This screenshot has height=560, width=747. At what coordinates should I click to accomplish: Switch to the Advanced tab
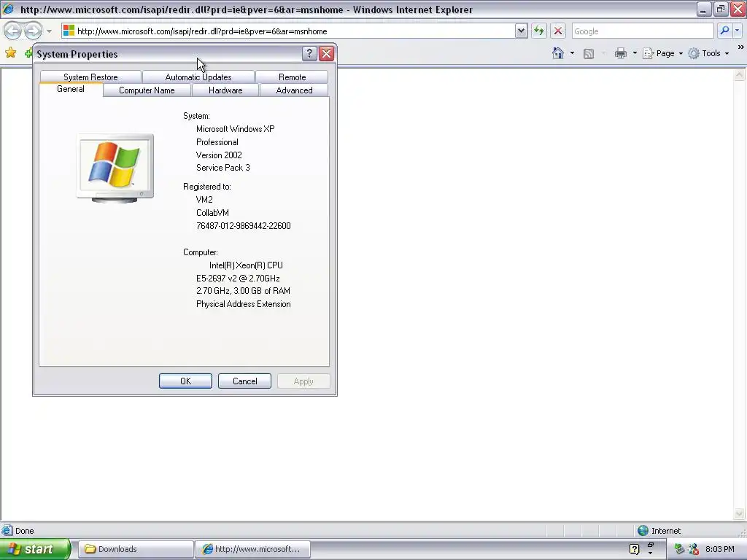point(294,90)
